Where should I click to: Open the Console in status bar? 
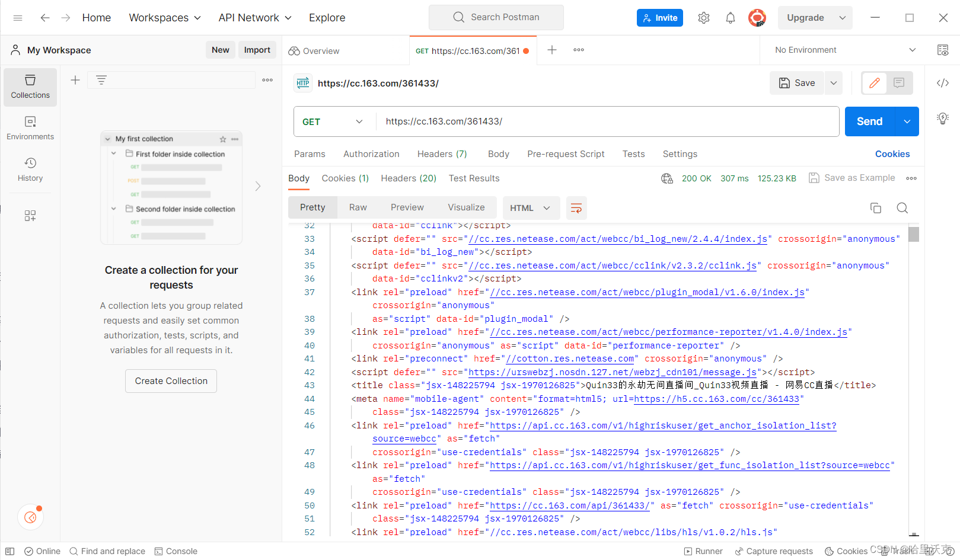pos(176,551)
